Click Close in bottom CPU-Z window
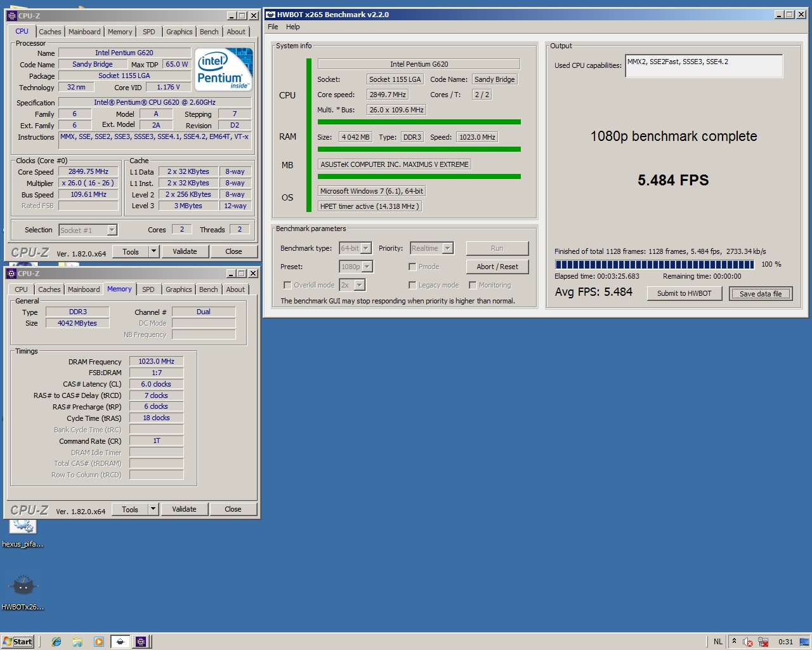 [233, 509]
